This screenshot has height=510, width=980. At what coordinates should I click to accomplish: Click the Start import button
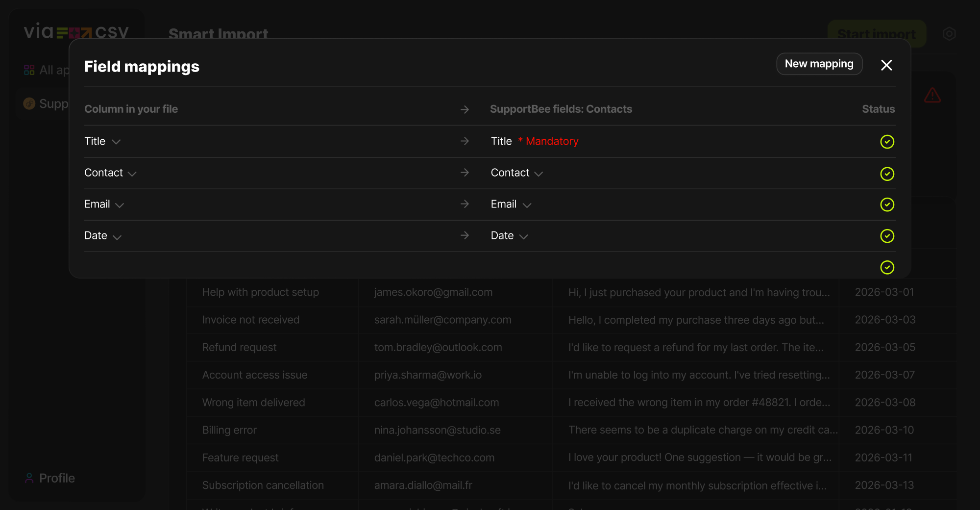pos(877,34)
